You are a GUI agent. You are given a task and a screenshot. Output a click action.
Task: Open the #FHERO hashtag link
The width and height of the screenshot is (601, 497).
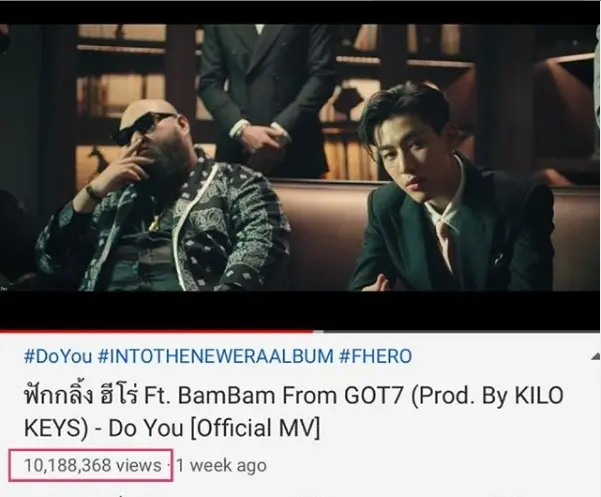[x=375, y=356]
